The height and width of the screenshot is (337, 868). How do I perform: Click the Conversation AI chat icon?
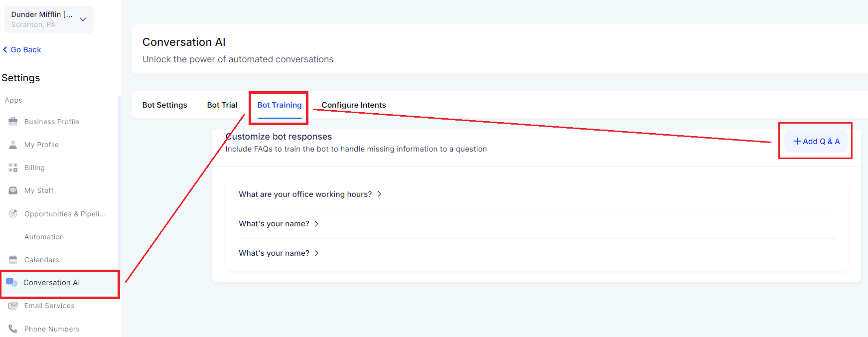click(x=11, y=283)
